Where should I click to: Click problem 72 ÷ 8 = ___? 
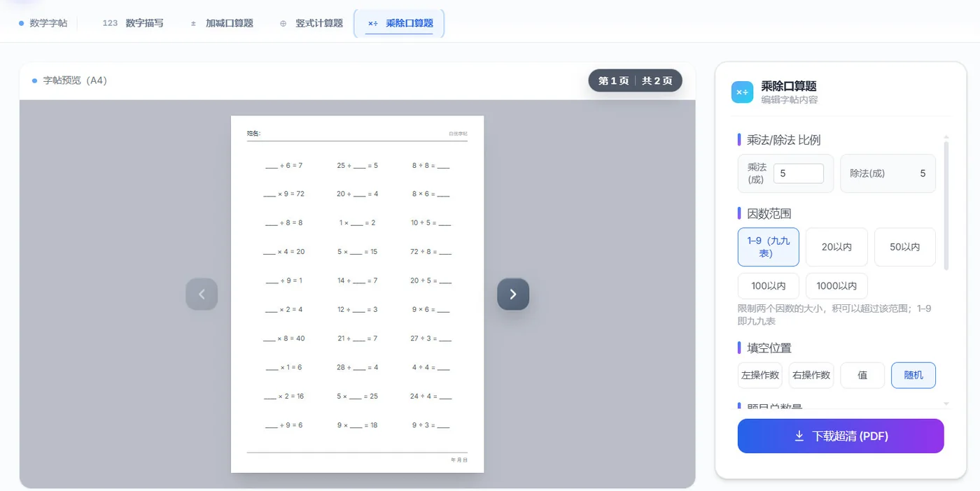tap(431, 252)
